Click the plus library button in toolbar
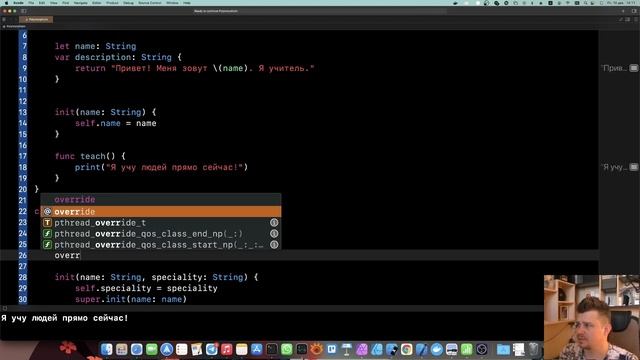 [623, 11]
